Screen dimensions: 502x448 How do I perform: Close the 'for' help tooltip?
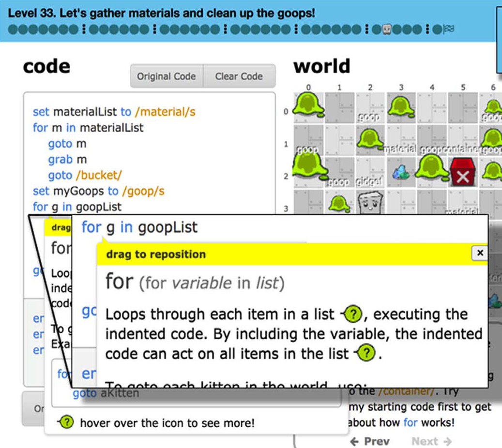(479, 253)
